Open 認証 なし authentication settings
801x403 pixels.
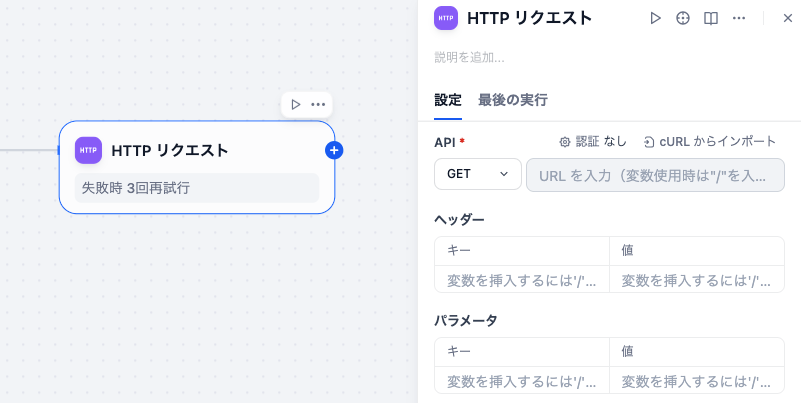tap(593, 142)
